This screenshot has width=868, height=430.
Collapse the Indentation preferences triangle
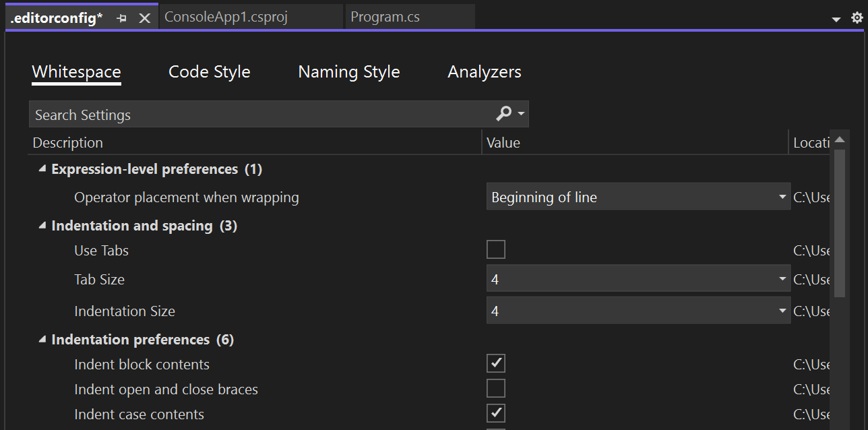(x=41, y=339)
